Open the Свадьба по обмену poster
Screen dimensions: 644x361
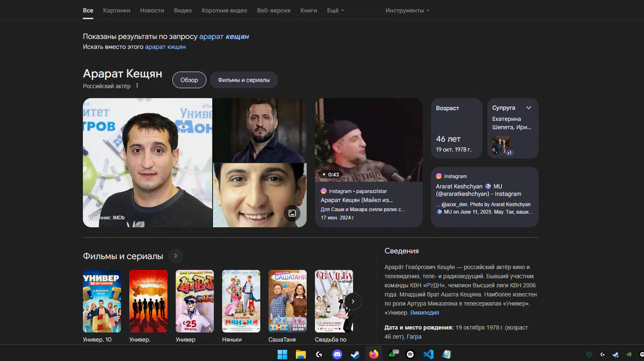334,301
